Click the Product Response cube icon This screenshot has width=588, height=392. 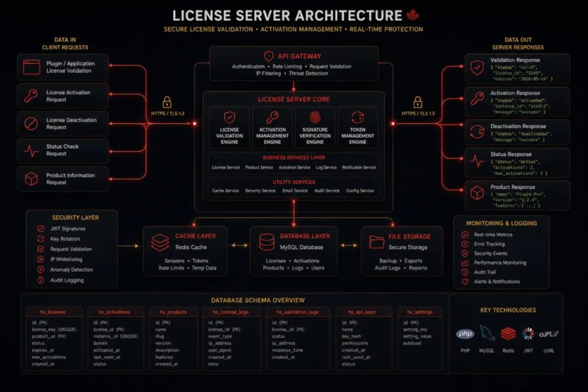[477, 193]
